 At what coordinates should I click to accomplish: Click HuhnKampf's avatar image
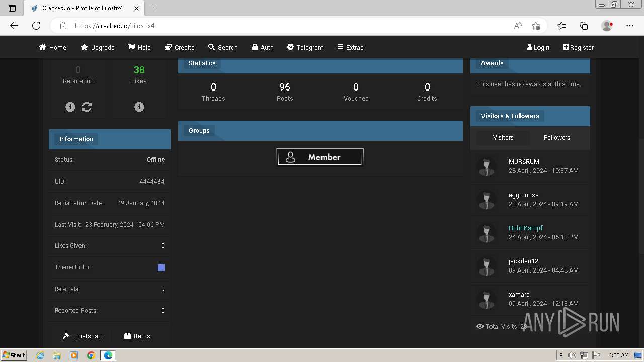point(487,233)
